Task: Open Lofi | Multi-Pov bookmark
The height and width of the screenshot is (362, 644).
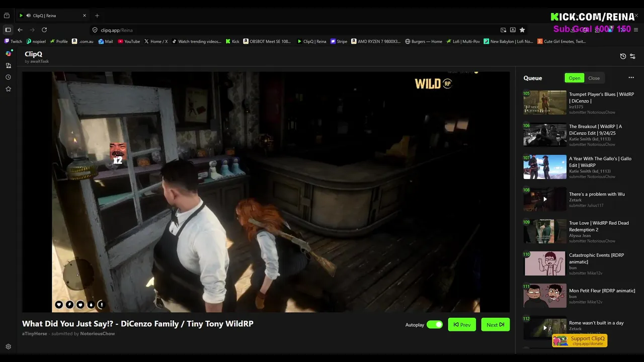Action: tap(463, 42)
